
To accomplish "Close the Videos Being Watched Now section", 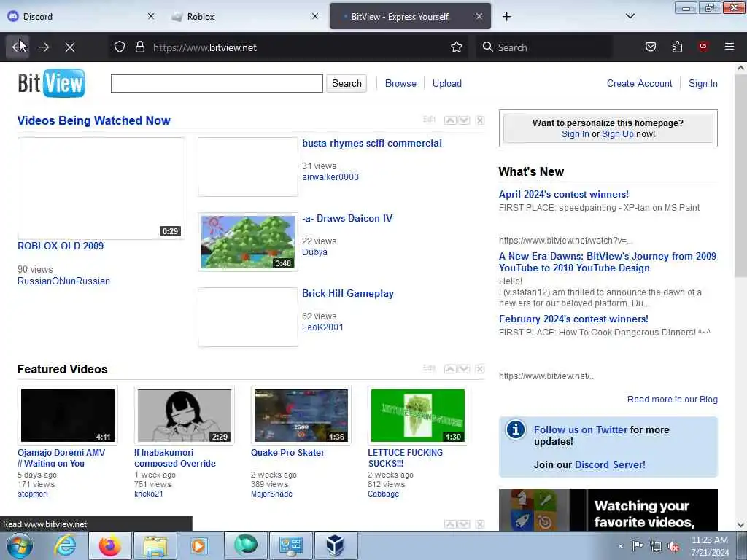I will [480, 120].
